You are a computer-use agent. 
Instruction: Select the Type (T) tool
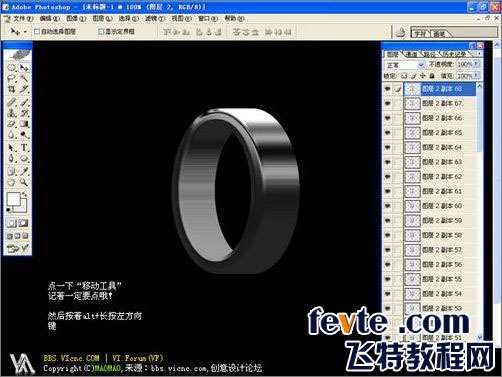coord(24,147)
